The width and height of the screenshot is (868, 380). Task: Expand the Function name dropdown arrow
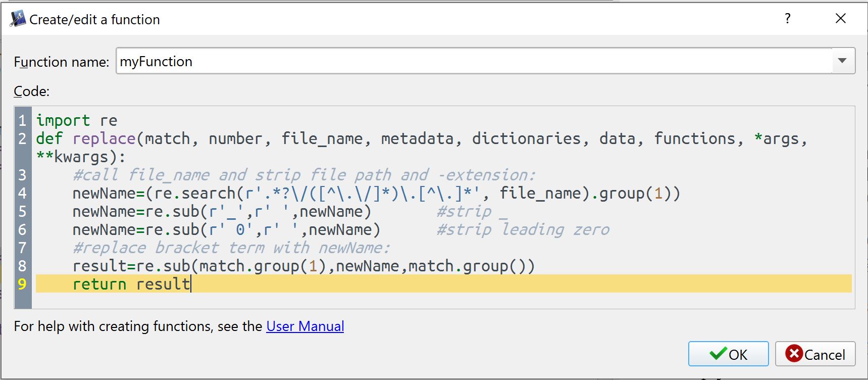(x=842, y=61)
